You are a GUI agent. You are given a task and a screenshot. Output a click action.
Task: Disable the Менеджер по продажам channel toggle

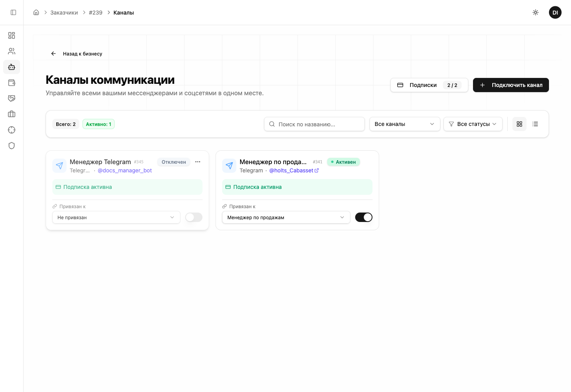click(364, 217)
